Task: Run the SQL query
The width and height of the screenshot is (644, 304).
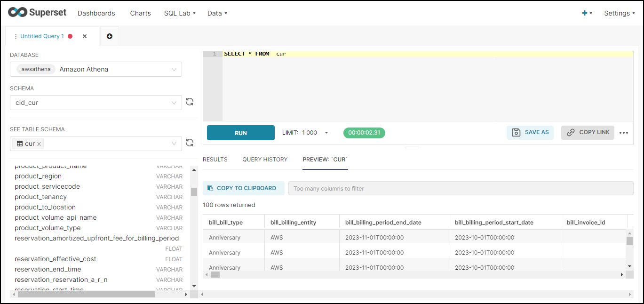Action: point(240,133)
